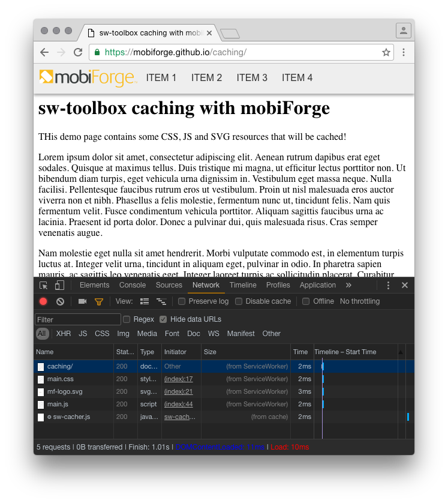Switch to the Console tab
This screenshot has width=448, height=503.
point(133,285)
